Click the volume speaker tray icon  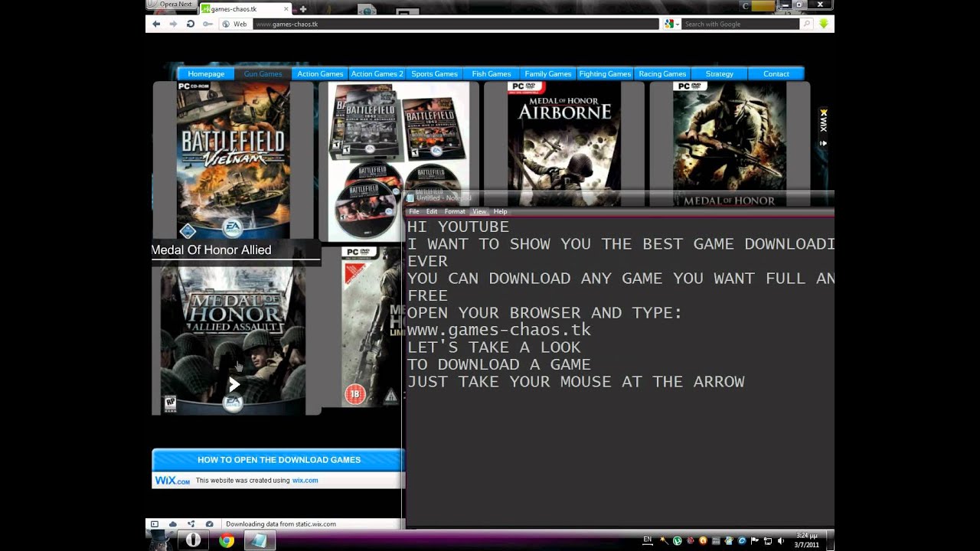(x=780, y=541)
